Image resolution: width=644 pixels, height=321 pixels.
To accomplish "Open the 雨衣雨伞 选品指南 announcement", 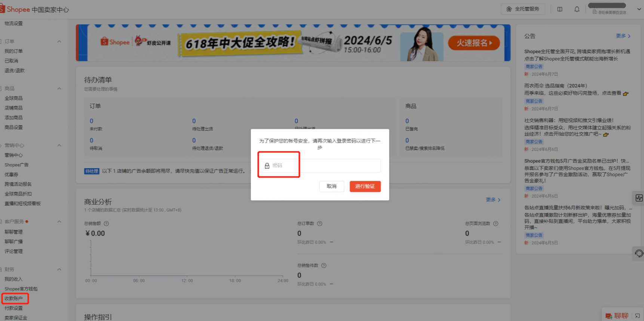I will (576, 90).
